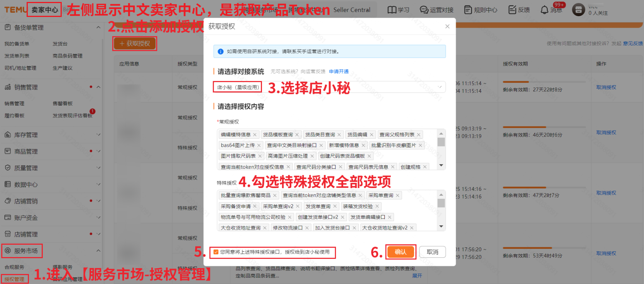Click the 常规授权 list scrollbar thumb
Viewport: 644px width, 284px height.
point(441,142)
